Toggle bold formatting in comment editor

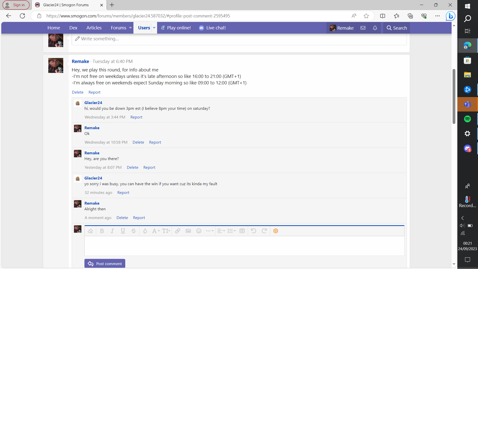coord(102,231)
